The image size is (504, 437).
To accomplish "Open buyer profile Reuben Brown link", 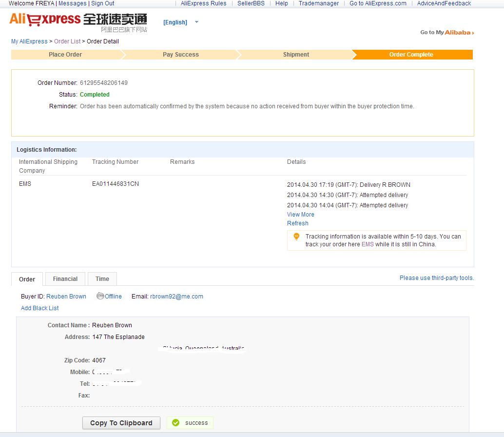I will point(66,297).
